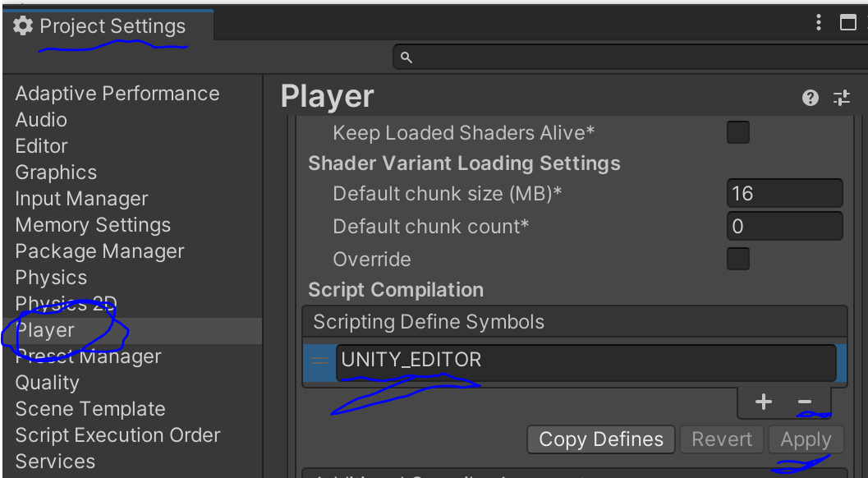Enable Keep Loaded Shaders Alive
Screen dimensions: 868x478
(x=737, y=132)
